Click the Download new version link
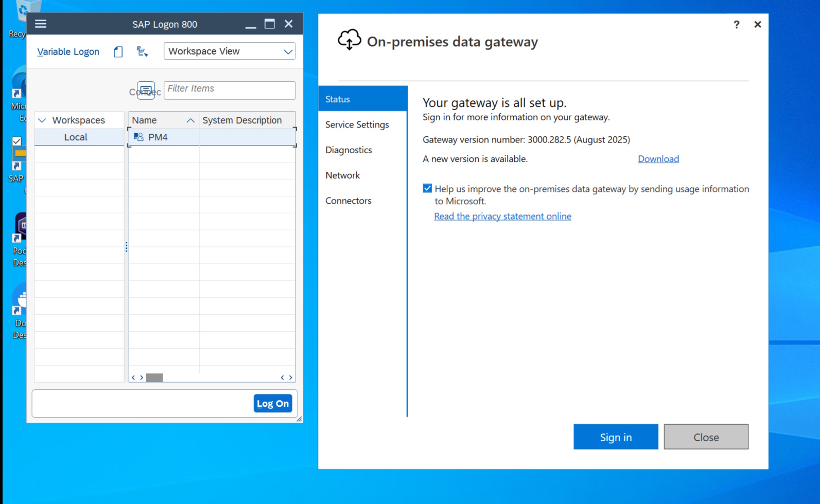The height and width of the screenshot is (504, 820). tap(658, 159)
